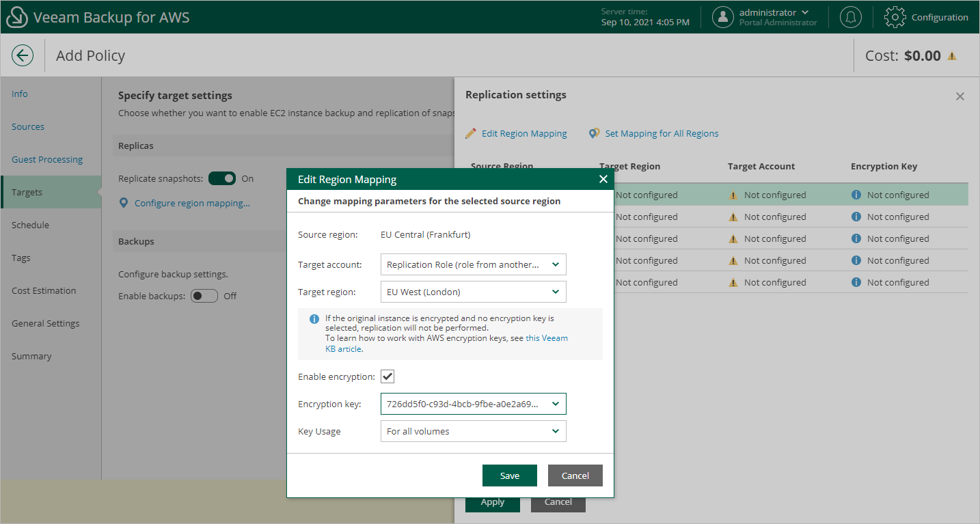Turn on the Enable backups switch
The image size is (980, 524).
coord(204,296)
